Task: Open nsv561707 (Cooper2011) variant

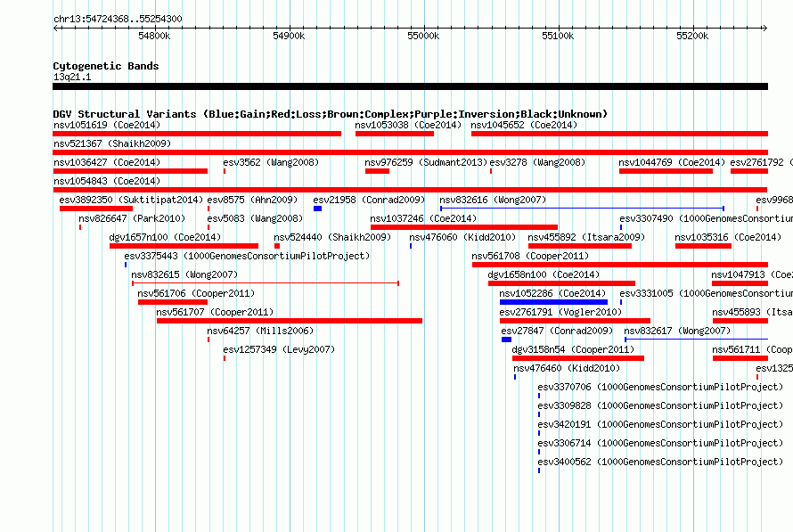Action: 215,312
